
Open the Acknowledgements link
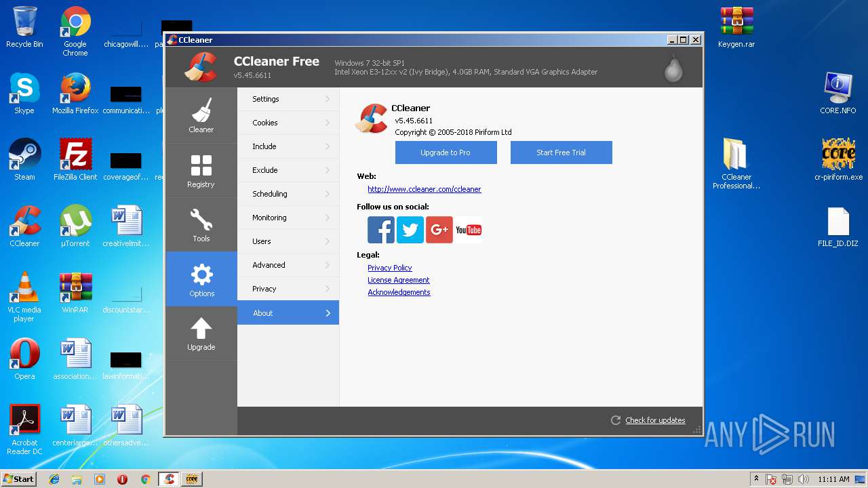399,292
